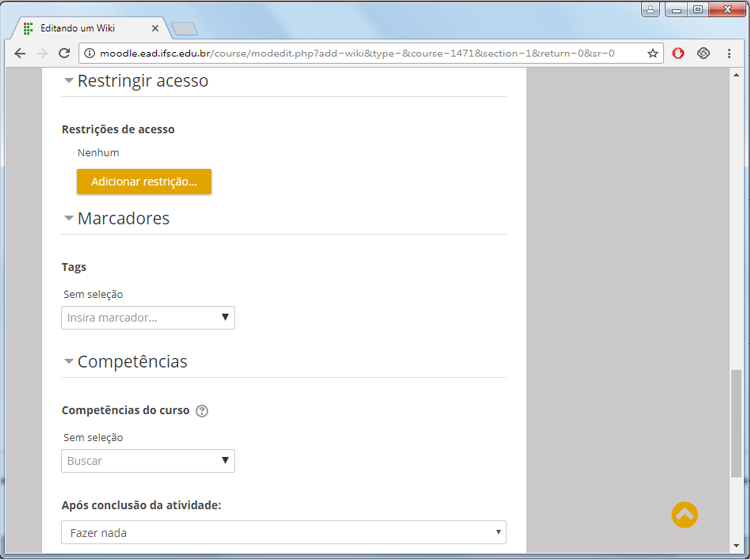Screen dimensions: 750x560
Task: Click the orange scroll-to-top arrow icon
Action: (x=684, y=515)
